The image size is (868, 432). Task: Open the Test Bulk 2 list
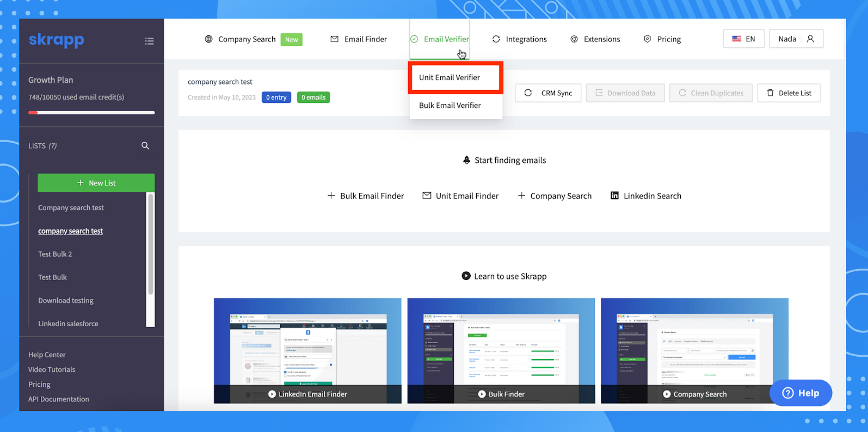point(55,254)
